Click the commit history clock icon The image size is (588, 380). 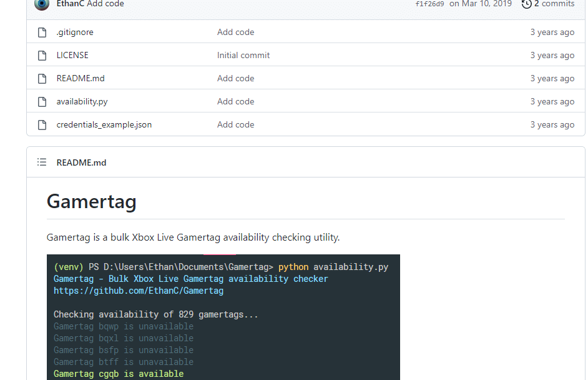click(526, 4)
